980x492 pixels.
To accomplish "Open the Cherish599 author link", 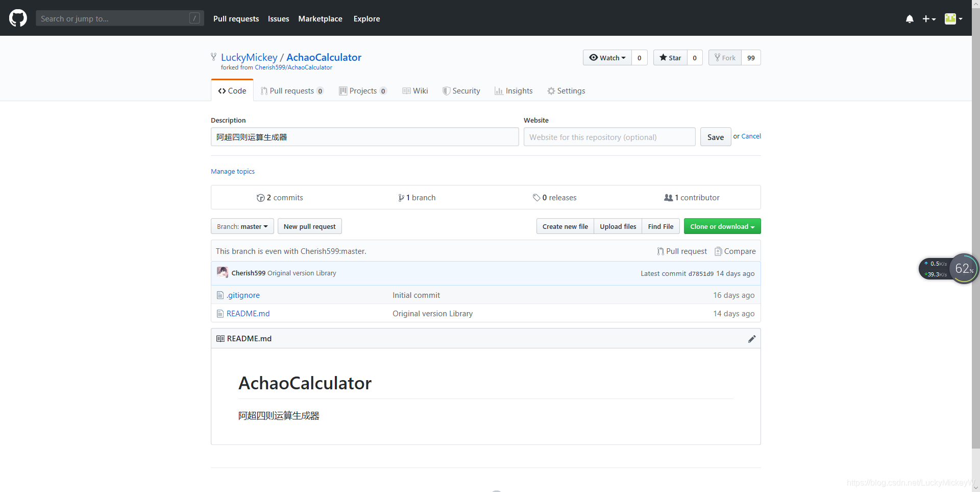I will [249, 273].
